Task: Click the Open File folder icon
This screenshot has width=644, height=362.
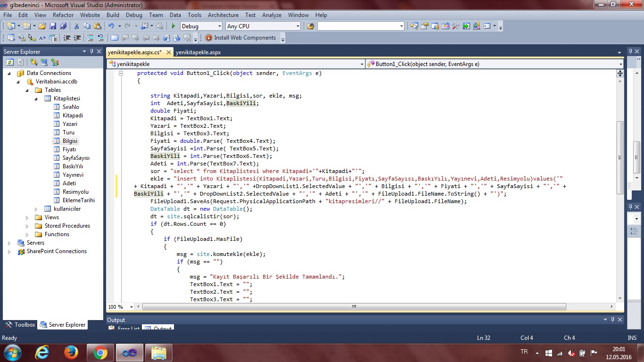Action: (42, 26)
